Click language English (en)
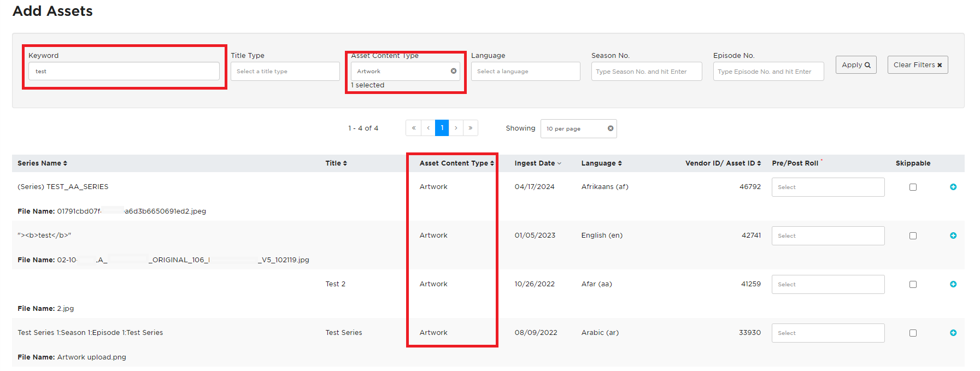This screenshot has width=980, height=371. click(602, 235)
